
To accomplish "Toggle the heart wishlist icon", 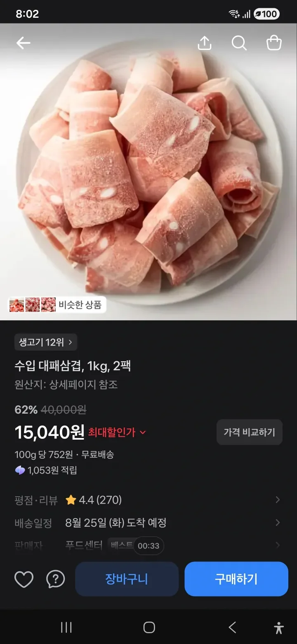I will pyautogui.click(x=24, y=579).
